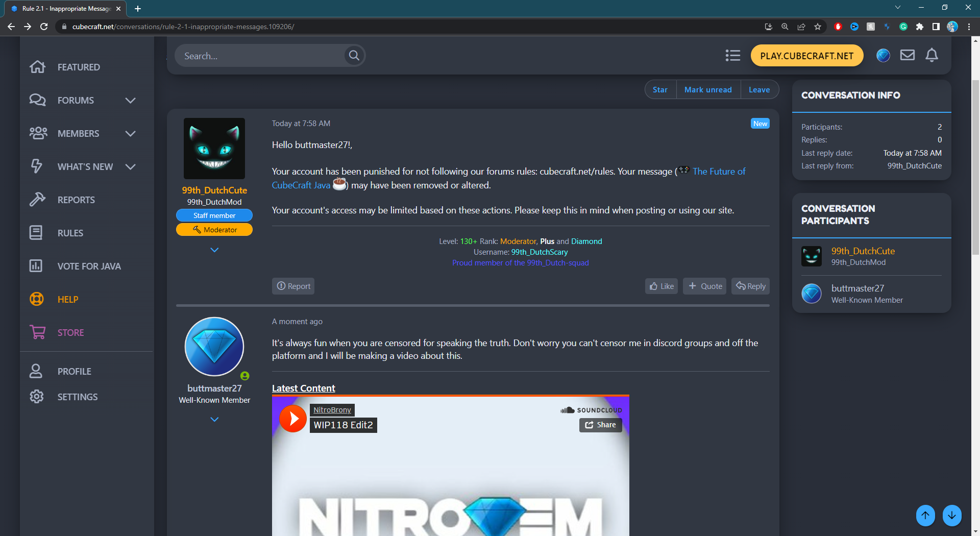Image resolution: width=980 pixels, height=536 pixels.
Task: Click the page vertical scrollbar thumb
Action: 975,167
